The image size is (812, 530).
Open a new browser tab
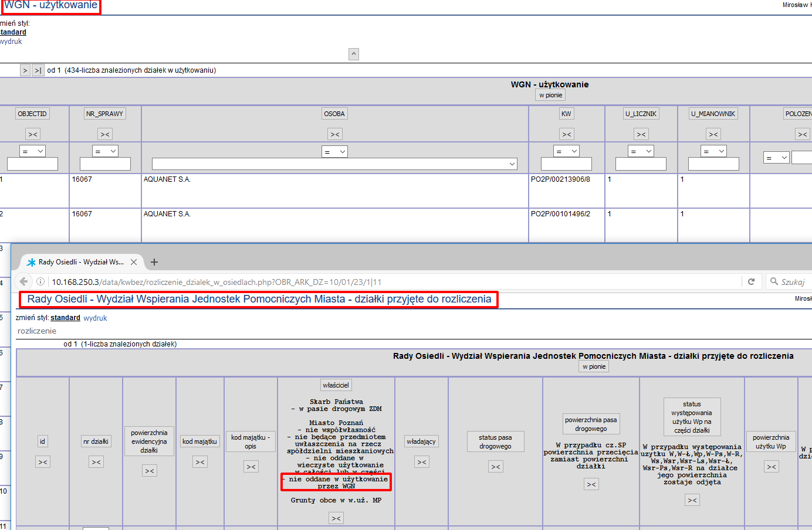(x=154, y=262)
